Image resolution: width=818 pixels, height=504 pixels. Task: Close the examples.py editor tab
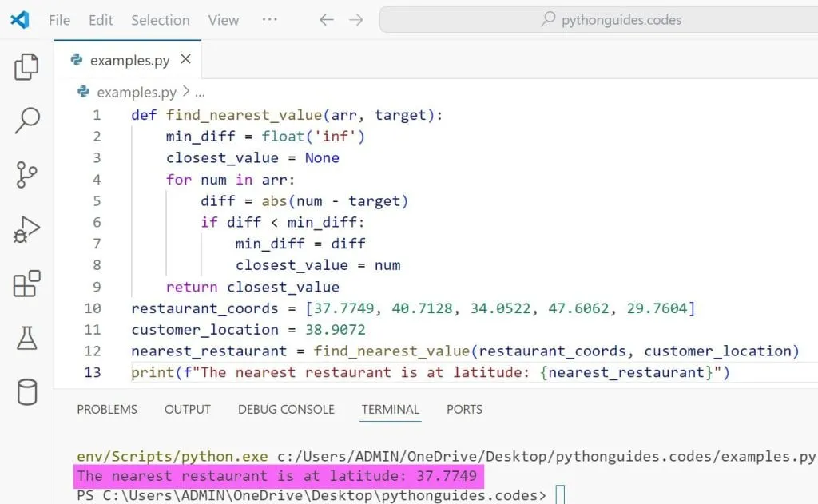pyautogui.click(x=186, y=59)
